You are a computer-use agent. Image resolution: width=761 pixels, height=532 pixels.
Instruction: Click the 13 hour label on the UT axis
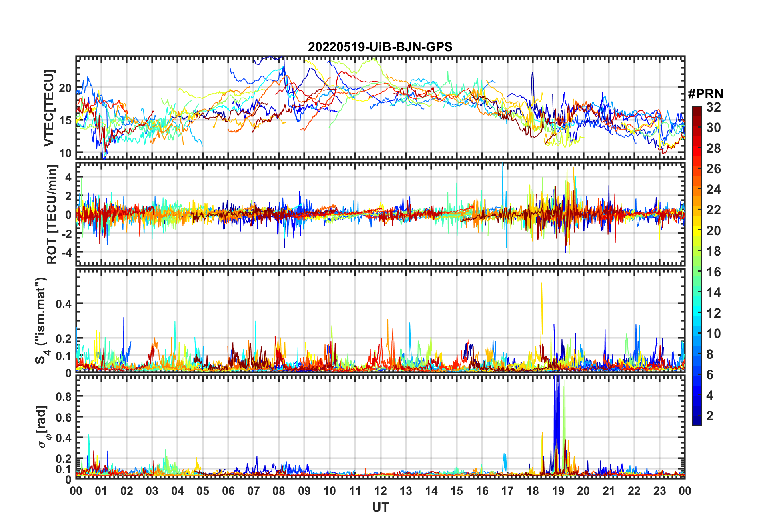[x=406, y=491]
